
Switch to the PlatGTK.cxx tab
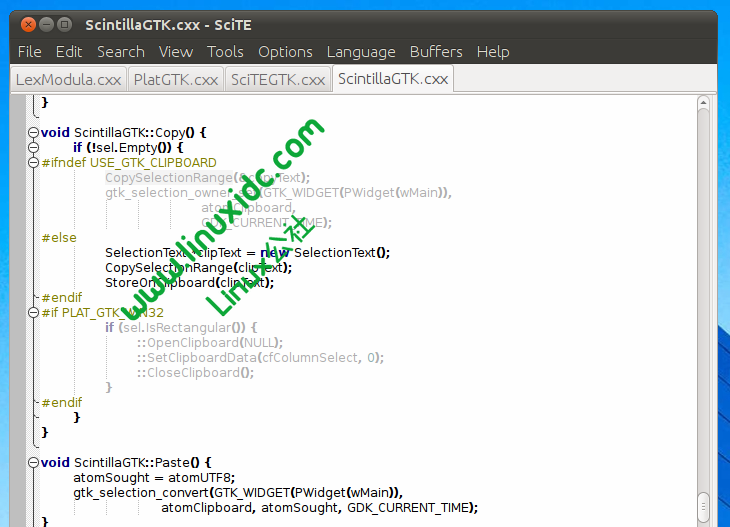176,79
